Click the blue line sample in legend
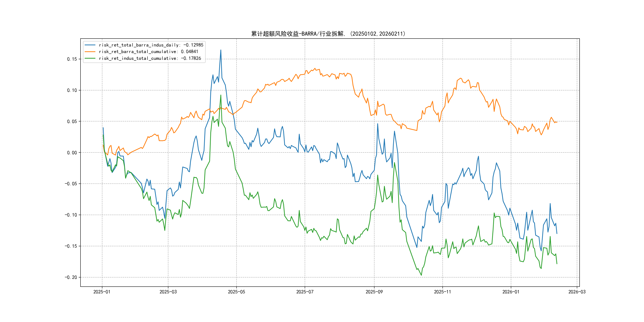The width and height of the screenshot is (644, 322). pyautogui.click(x=90, y=45)
